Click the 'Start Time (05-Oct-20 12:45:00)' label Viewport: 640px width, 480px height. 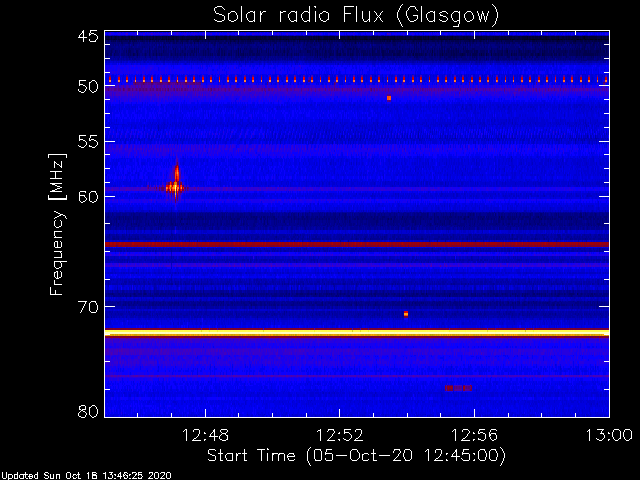click(356, 455)
